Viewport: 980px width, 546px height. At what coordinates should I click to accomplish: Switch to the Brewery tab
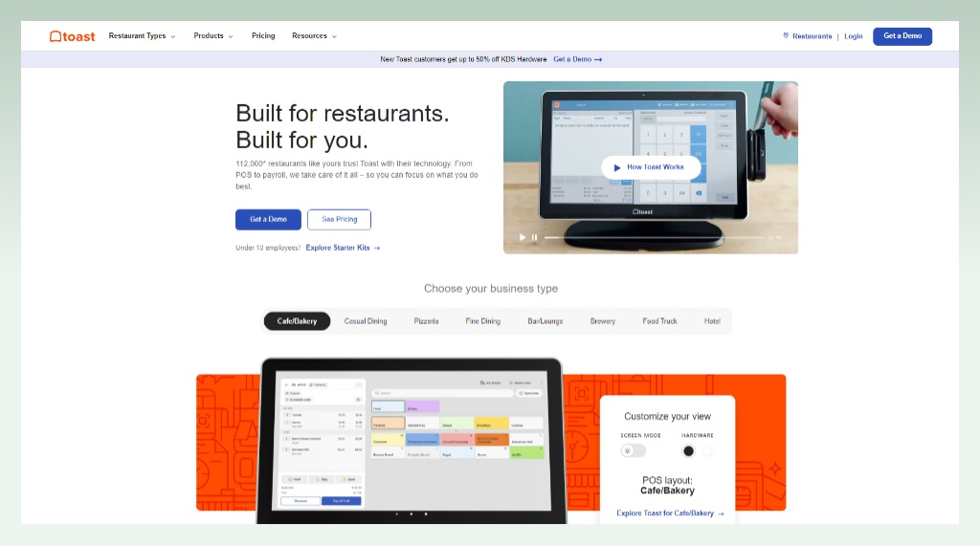tap(603, 321)
